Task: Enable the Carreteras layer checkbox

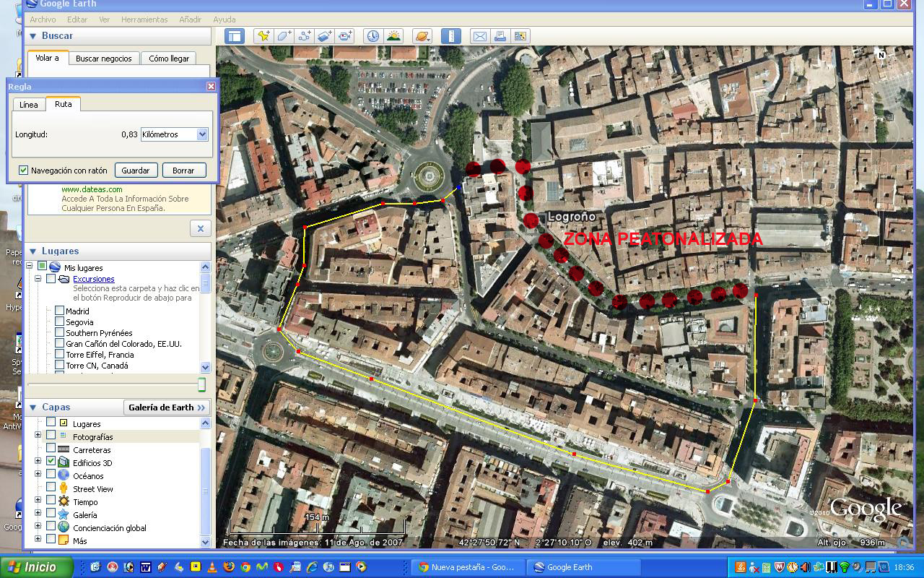Action: pyautogui.click(x=51, y=449)
